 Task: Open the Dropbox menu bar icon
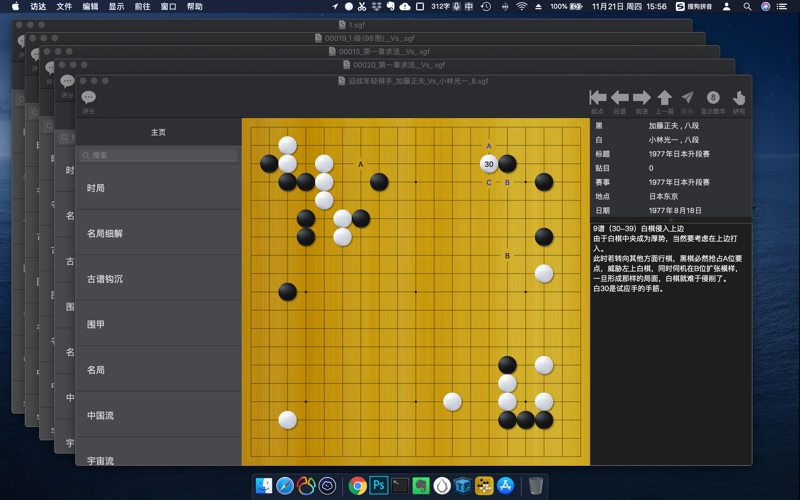point(377,6)
